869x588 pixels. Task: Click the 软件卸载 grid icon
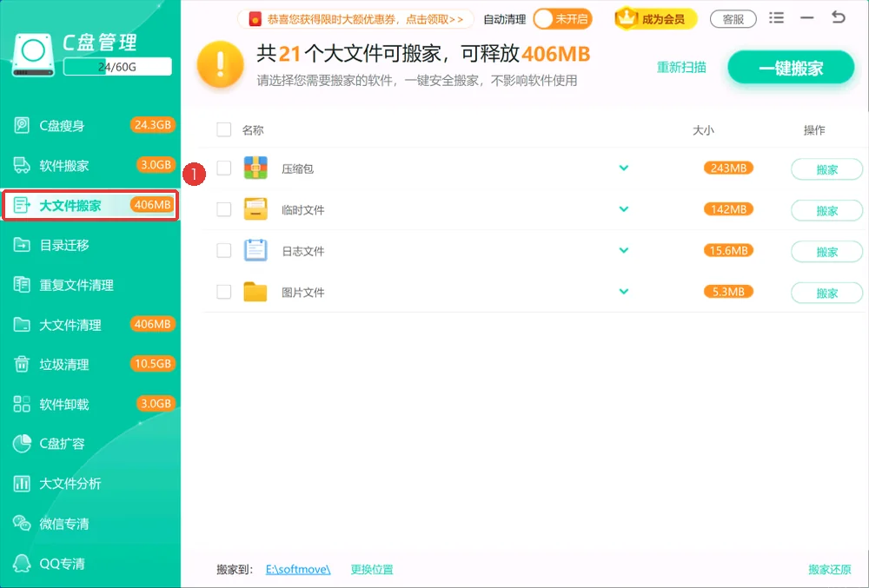[22, 404]
